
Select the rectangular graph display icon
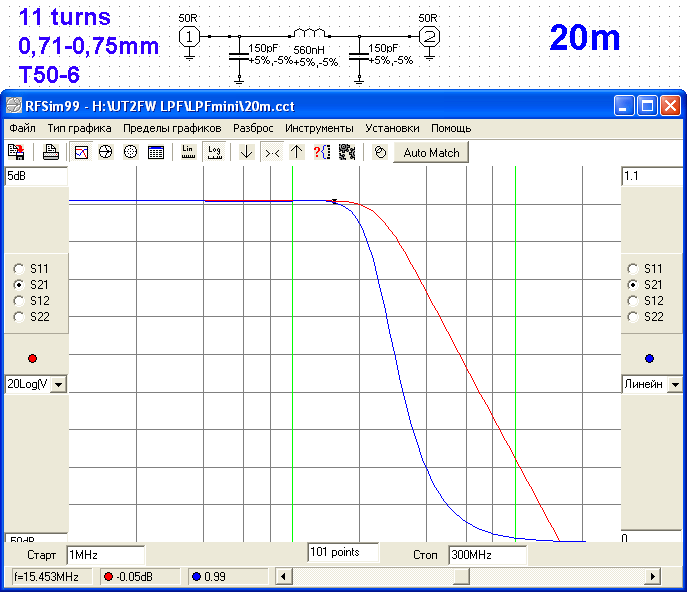82,152
